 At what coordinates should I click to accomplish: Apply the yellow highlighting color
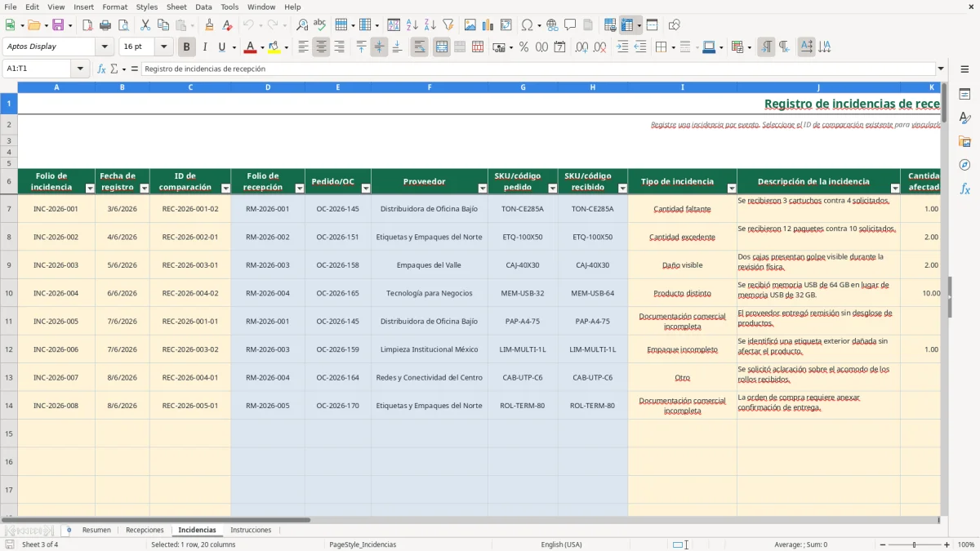pyautogui.click(x=274, y=47)
